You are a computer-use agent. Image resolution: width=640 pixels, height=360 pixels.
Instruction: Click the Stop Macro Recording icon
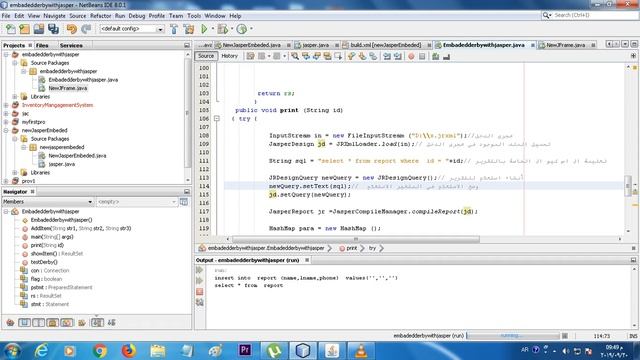(422, 56)
